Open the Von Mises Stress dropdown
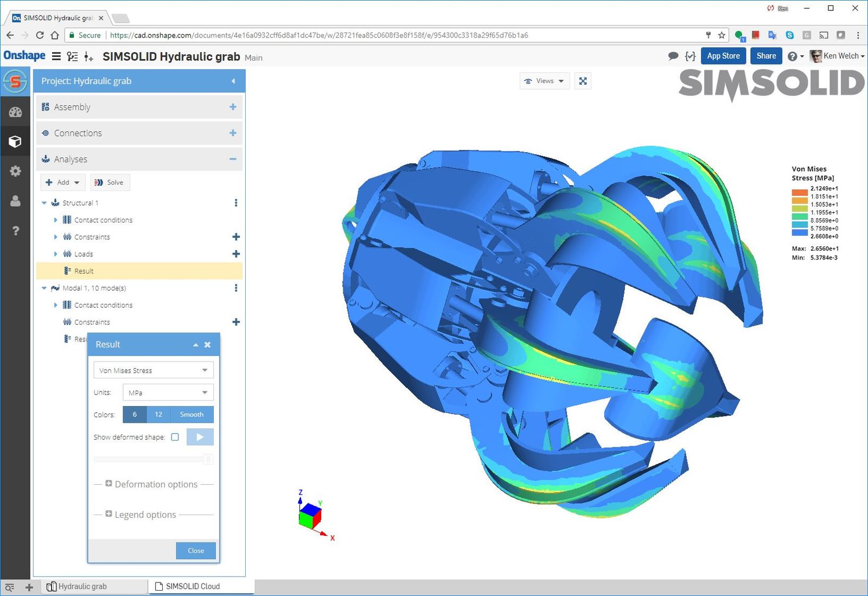This screenshot has width=868, height=596. tap(153, 370)
